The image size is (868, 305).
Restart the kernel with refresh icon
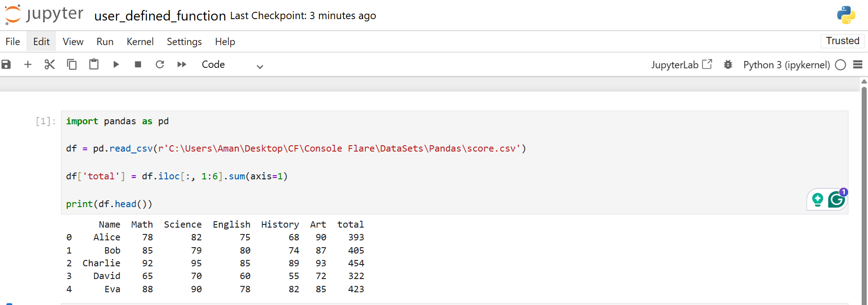(x=160, y=65)
